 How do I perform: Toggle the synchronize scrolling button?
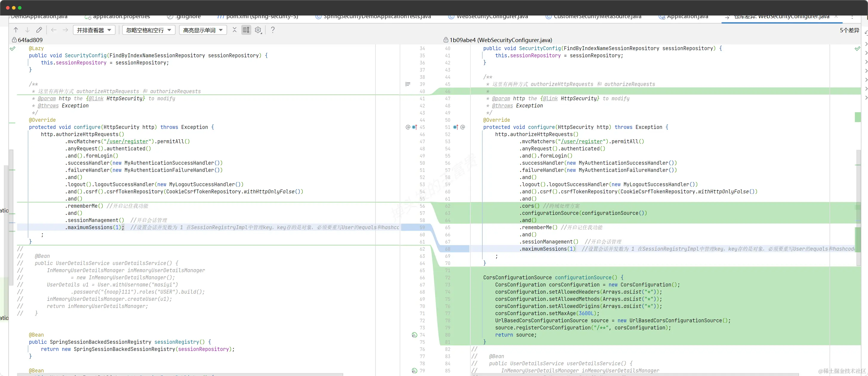click(x=246, y=30)
